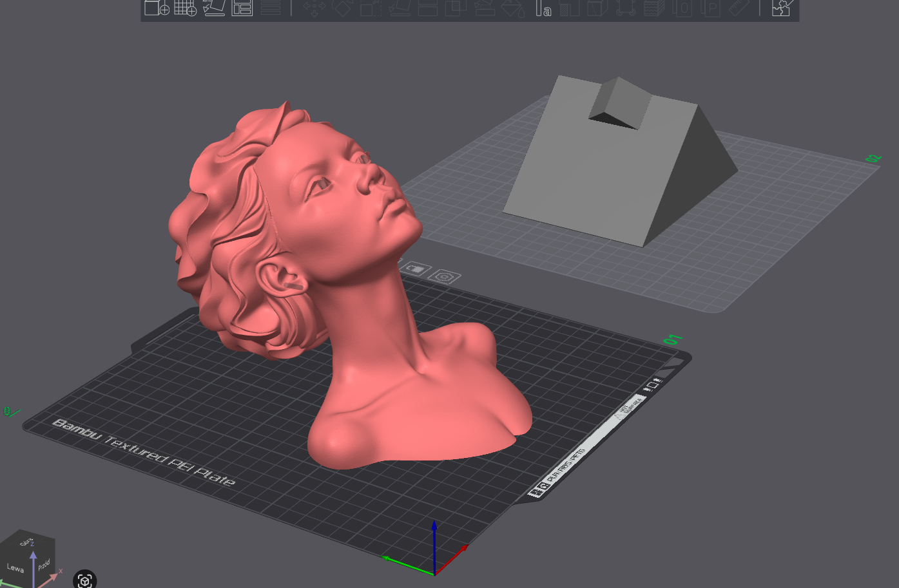Click the Lewa face of the view cube
899x588 pixels.
(15, 568)
